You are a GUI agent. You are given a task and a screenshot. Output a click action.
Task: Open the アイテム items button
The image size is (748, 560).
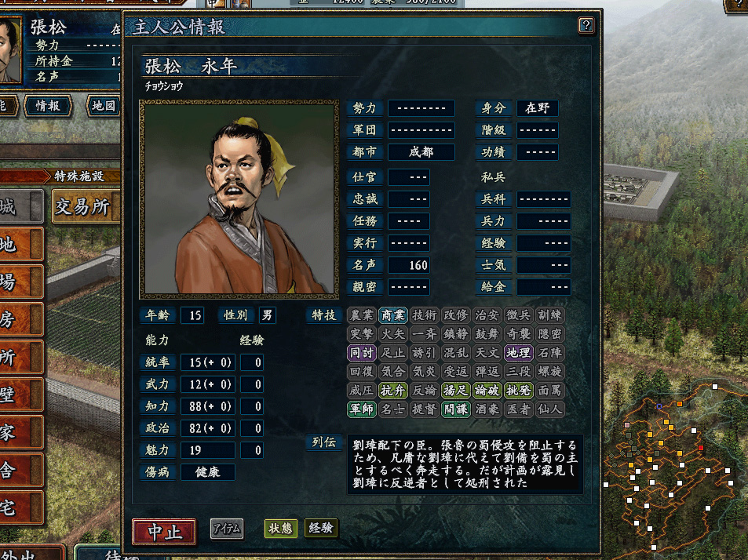[x=227, y=529]
